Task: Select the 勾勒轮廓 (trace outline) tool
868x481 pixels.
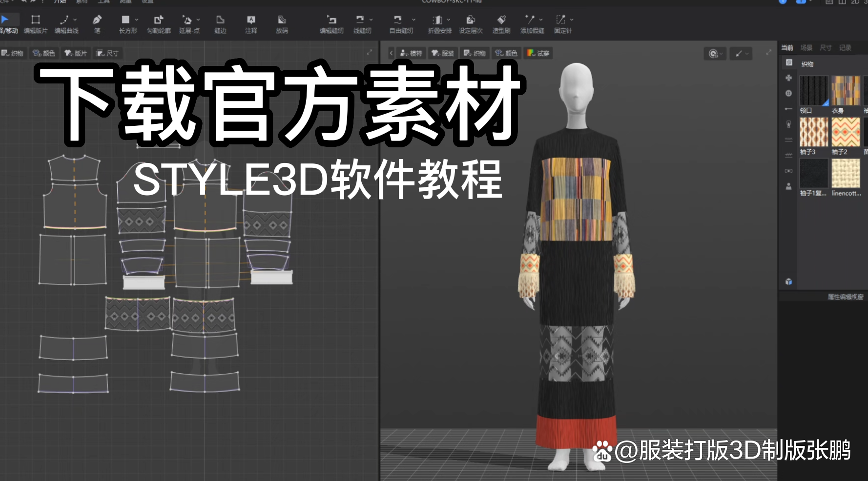Action: (x=159, y=23)
